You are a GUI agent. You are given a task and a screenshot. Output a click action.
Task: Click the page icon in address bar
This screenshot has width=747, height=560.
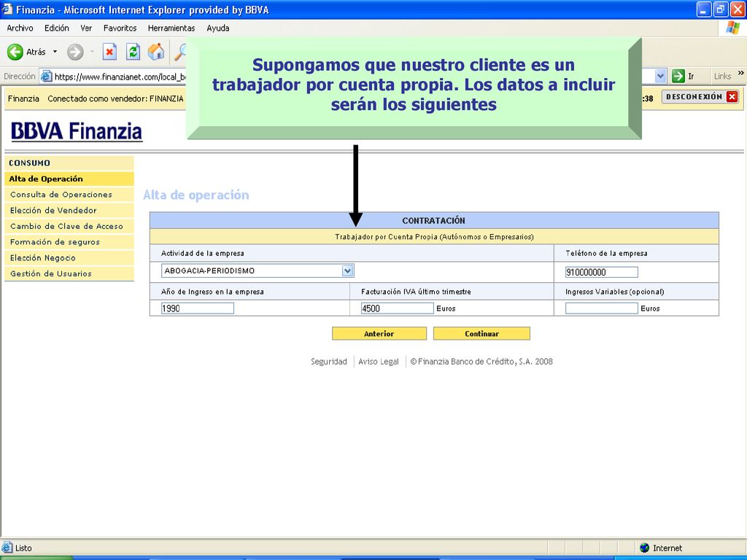[46, 76]
